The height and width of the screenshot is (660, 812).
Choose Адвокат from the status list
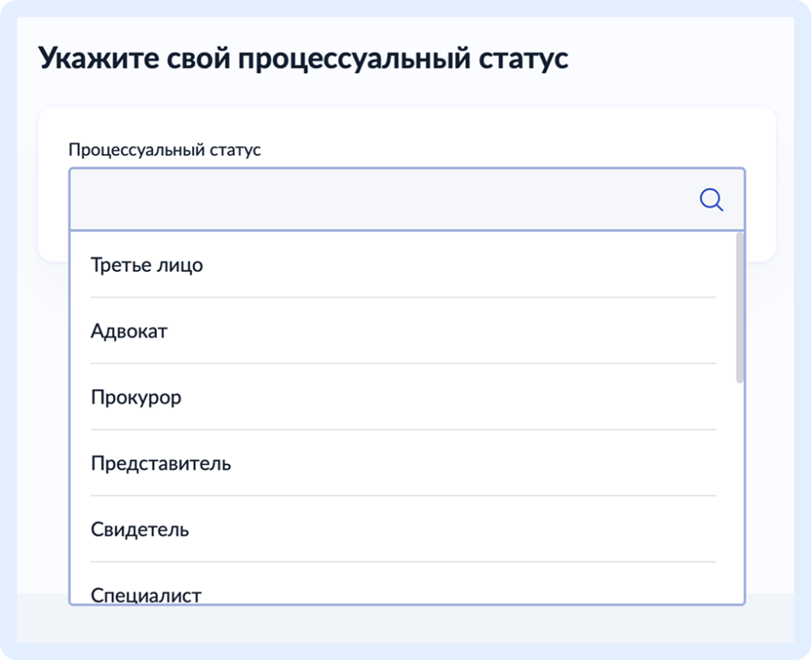pyautogui.click(x=129, y=331)
